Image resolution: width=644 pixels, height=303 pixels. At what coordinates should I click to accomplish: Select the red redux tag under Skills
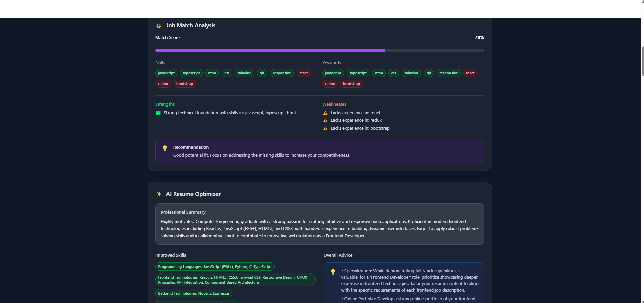pos(163,84)
